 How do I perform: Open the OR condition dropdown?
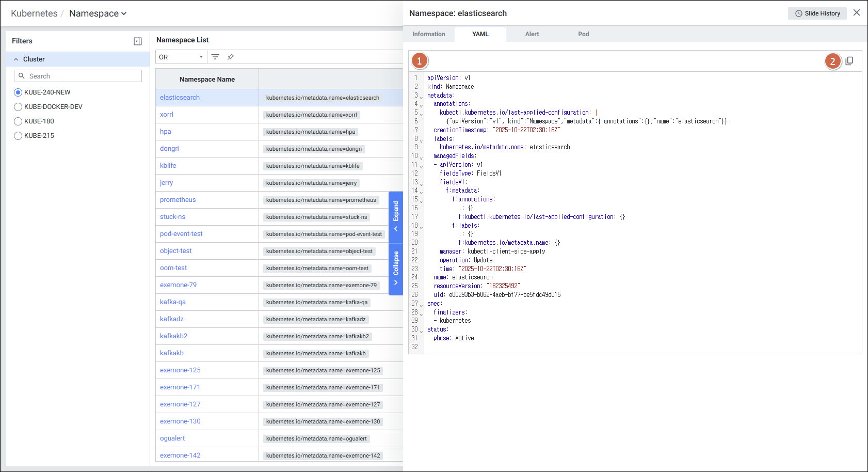point(181,57)
